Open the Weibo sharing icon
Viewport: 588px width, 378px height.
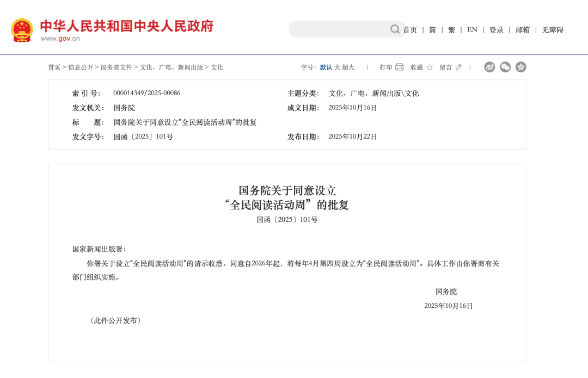tap(489, 67)
